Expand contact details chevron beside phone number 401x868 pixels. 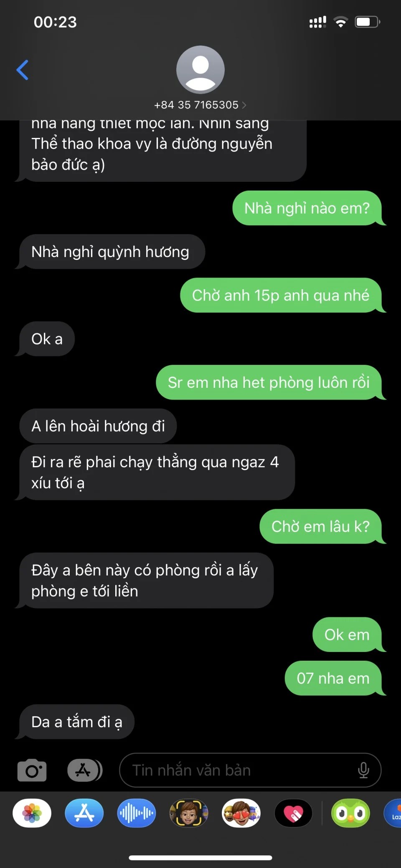click(x=244, y=105)
